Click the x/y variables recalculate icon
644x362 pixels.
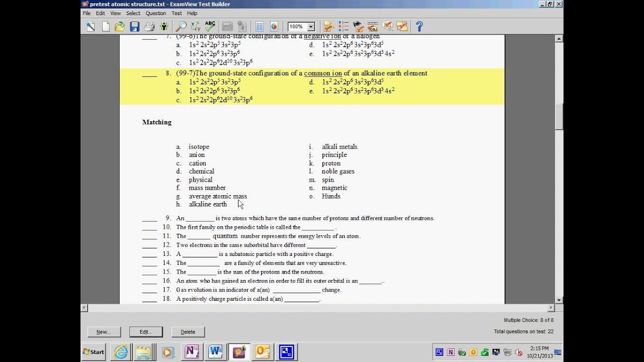(x=195, y=27)
